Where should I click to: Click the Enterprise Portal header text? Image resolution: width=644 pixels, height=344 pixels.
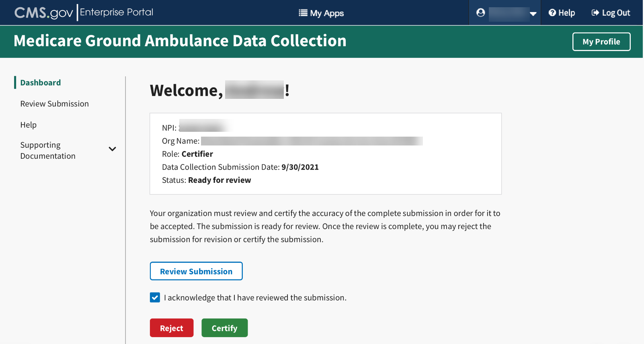(117, 12)
